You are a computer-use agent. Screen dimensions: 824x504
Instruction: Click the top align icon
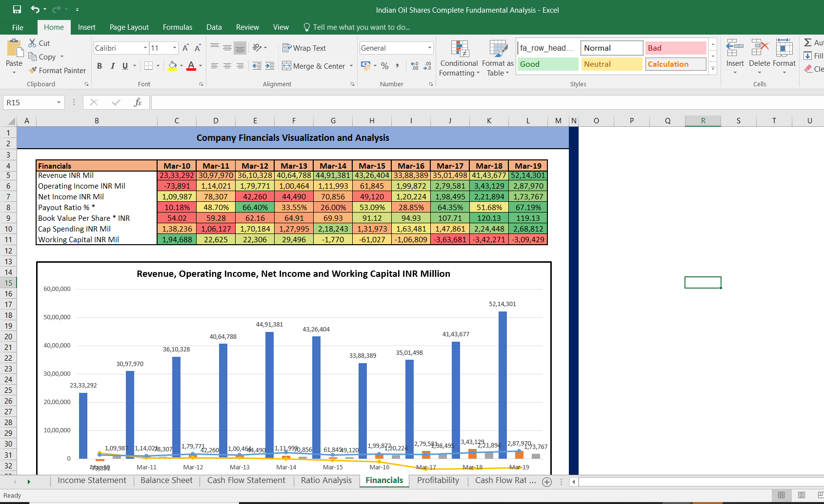(215, 47)
